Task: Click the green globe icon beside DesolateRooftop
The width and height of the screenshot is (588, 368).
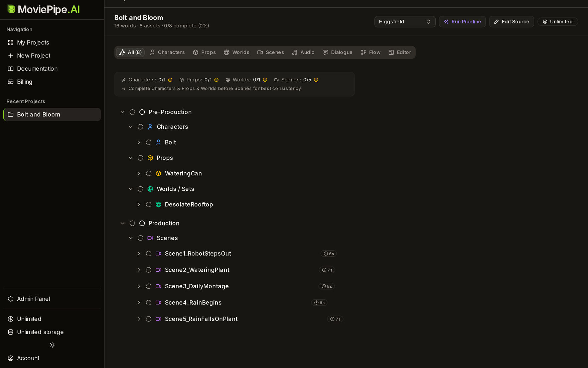Action: tap(158, 204)
